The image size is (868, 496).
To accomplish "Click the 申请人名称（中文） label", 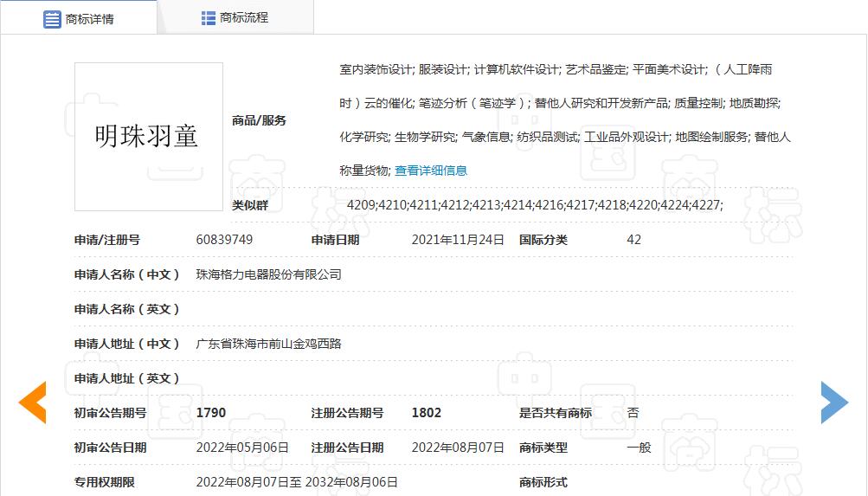I will click(x=126, y=274).
